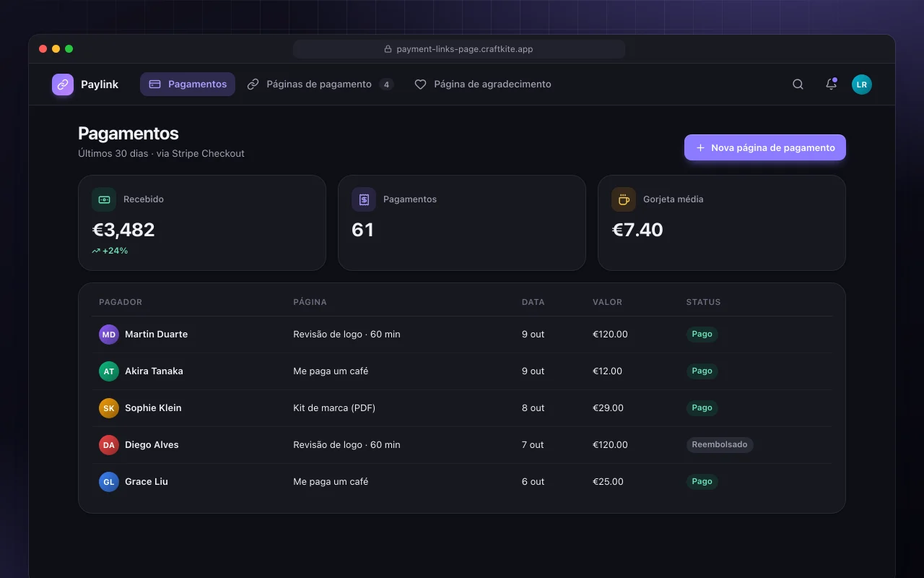This screenshot has width=924, height=578.
Task: Create a Nova página de pagamento
Action: click(x=765, y=147)
